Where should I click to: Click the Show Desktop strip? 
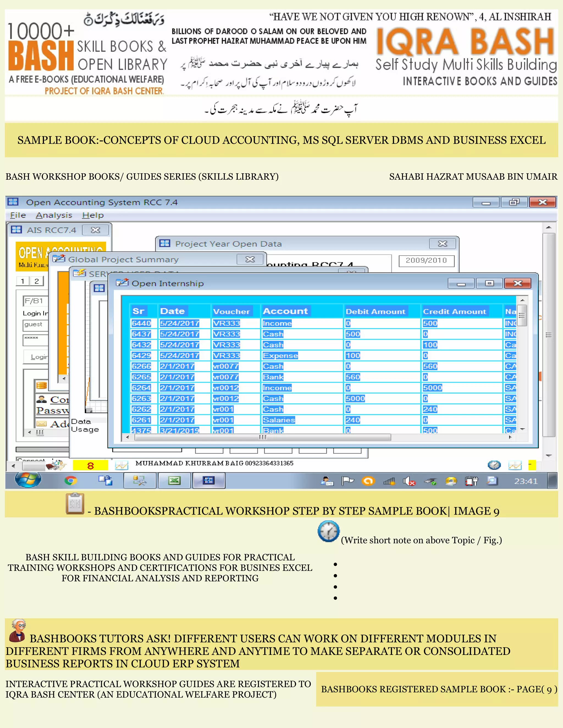552,481
